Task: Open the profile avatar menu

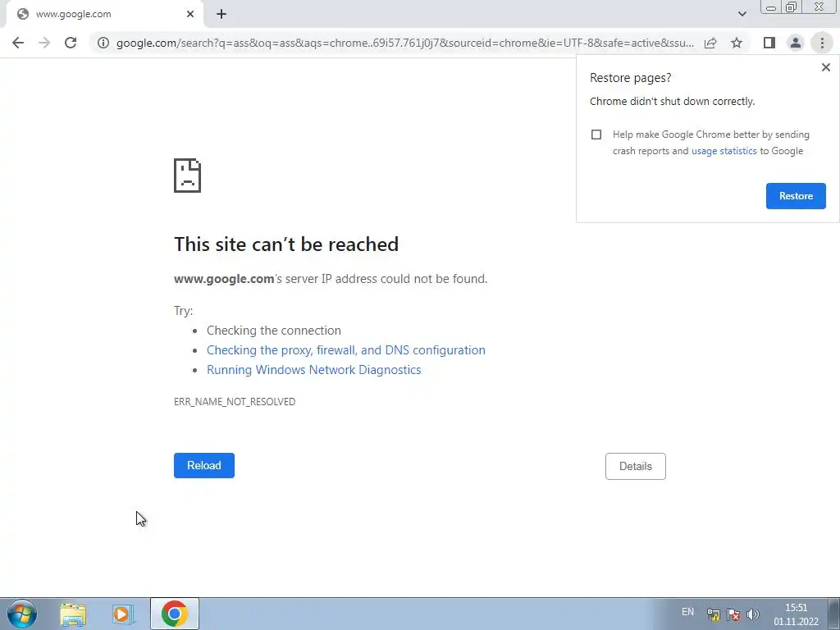Action: (796, 43)
